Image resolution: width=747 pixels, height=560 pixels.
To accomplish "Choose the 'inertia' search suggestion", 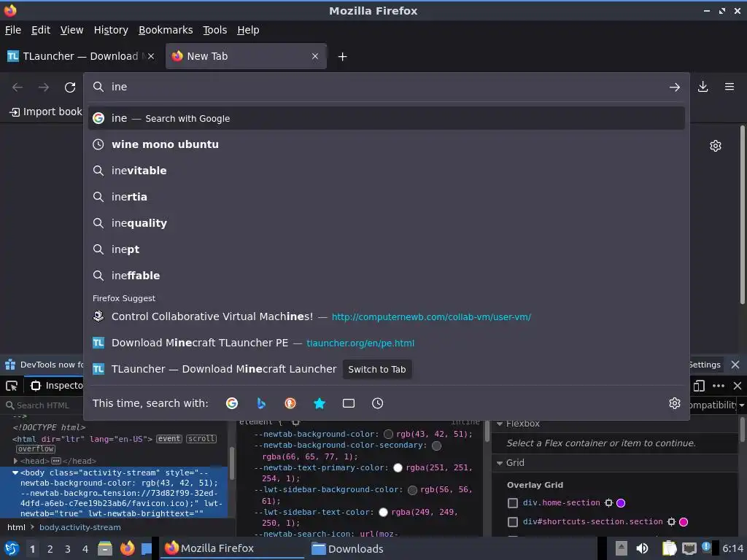I will pyautogui.click(x=387, y=197).
